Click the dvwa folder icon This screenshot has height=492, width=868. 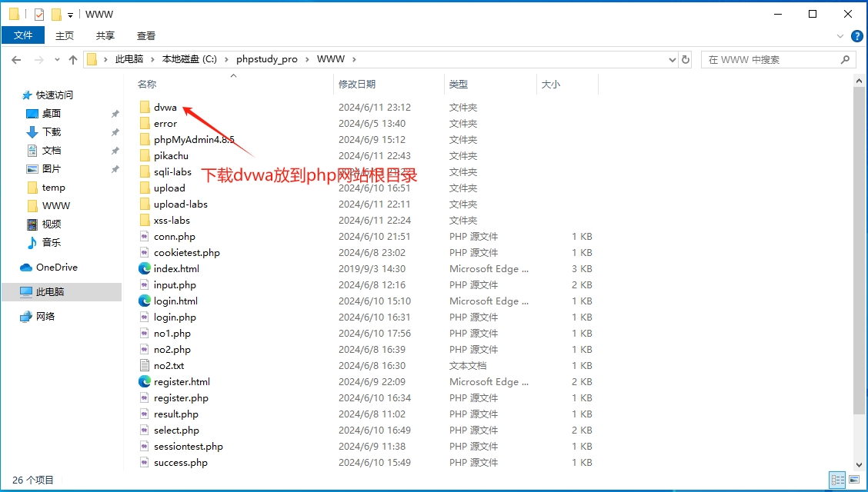tap(145, 108)
